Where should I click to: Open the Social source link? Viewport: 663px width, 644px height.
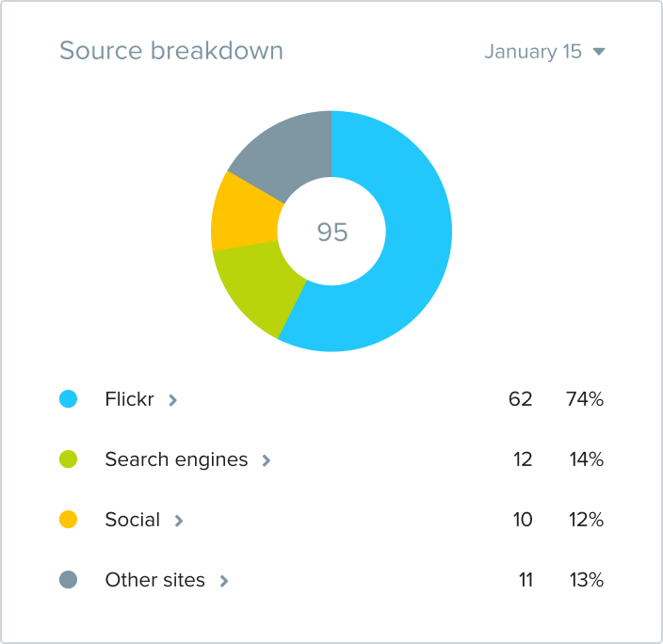[x=133, y=520]
